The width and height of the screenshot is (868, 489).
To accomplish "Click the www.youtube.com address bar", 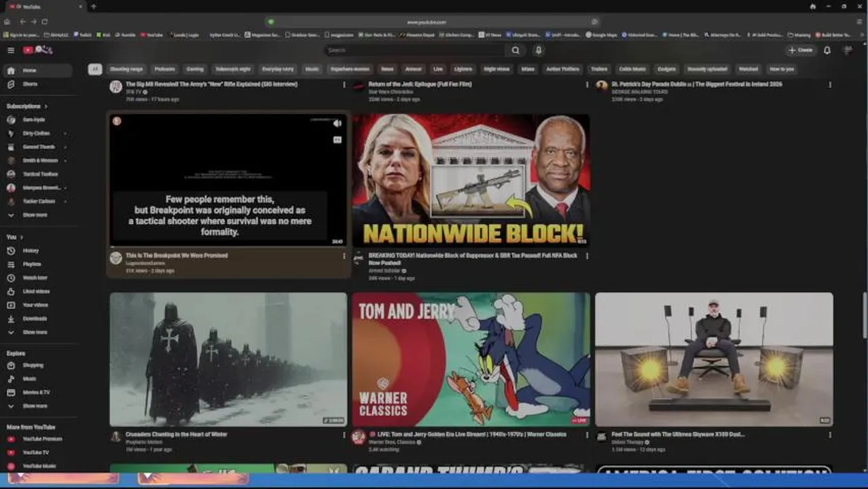I will [433, 22].
